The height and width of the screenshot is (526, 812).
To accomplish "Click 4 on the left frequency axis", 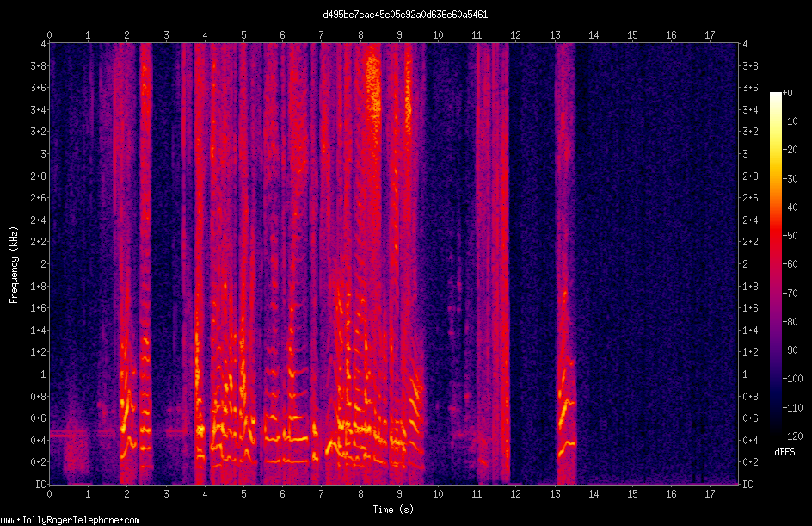I will [x=44, y=44].
